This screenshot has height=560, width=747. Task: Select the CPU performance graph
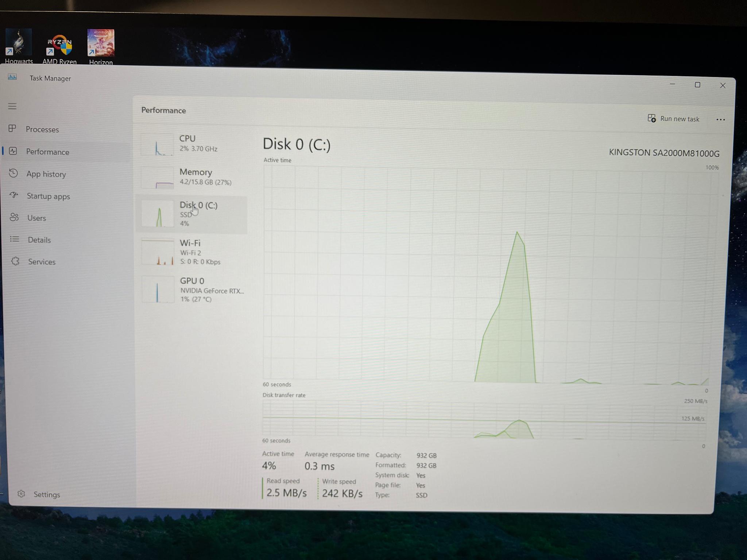coord(157,145)
